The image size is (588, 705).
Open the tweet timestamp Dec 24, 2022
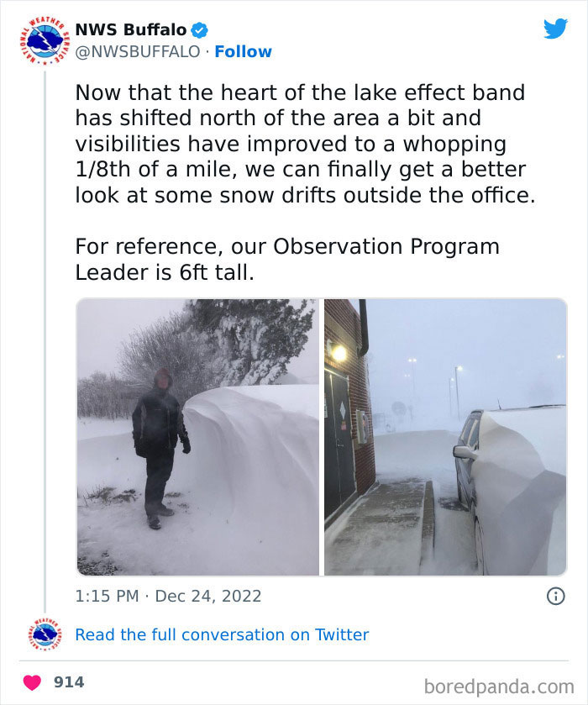coord(165,596)
